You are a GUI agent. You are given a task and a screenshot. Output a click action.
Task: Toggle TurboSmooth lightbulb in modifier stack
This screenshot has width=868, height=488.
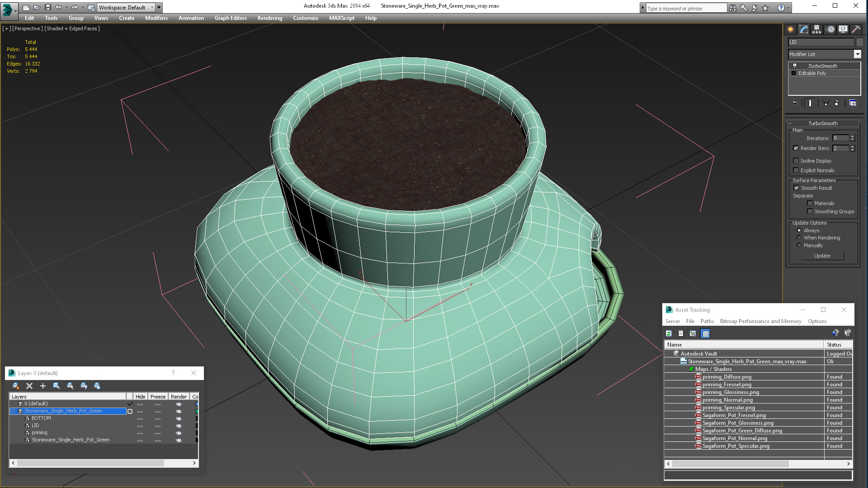(794, 66)
